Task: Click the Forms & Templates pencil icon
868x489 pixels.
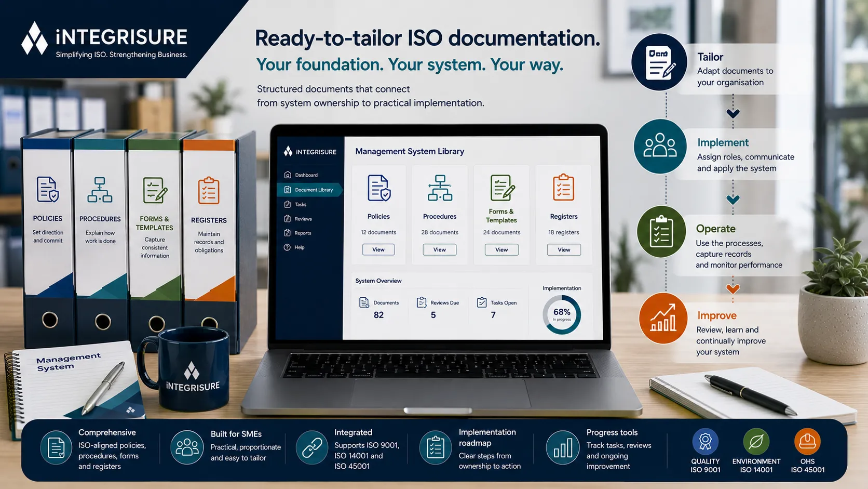Action: point(502,188)
